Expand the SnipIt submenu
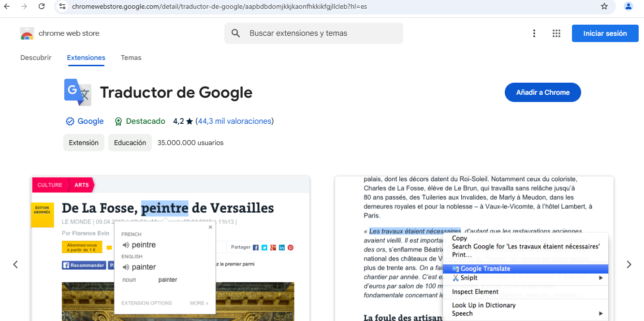Viewport: 644px width, 321px height. point(600,278)
